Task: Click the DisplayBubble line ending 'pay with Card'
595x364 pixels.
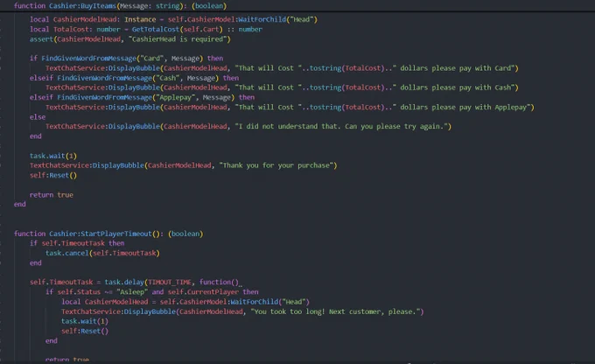Action: 282,68
